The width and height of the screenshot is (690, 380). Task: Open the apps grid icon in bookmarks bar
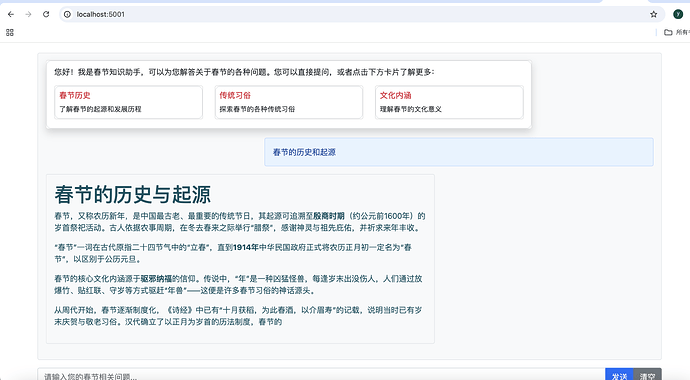click(x=10, y=33)
